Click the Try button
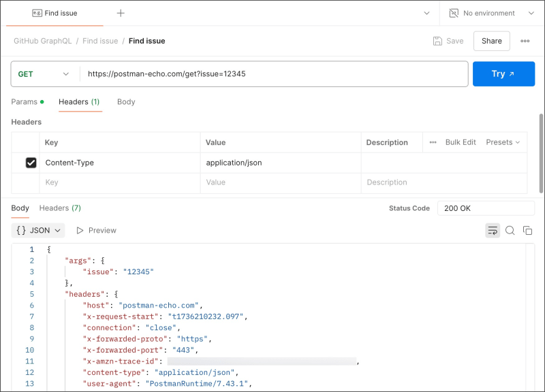Viewport: 545px width, 392px height. tap(503, 73)
